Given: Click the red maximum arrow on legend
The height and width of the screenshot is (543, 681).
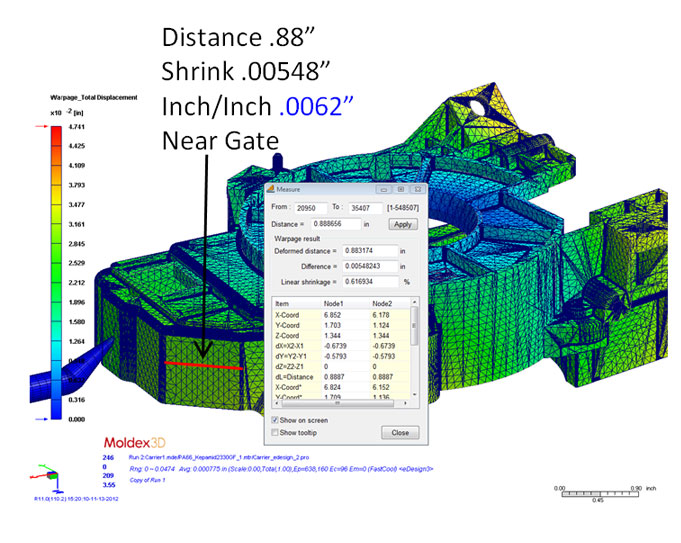Looking at the screenshot, I should coord(40,128).
